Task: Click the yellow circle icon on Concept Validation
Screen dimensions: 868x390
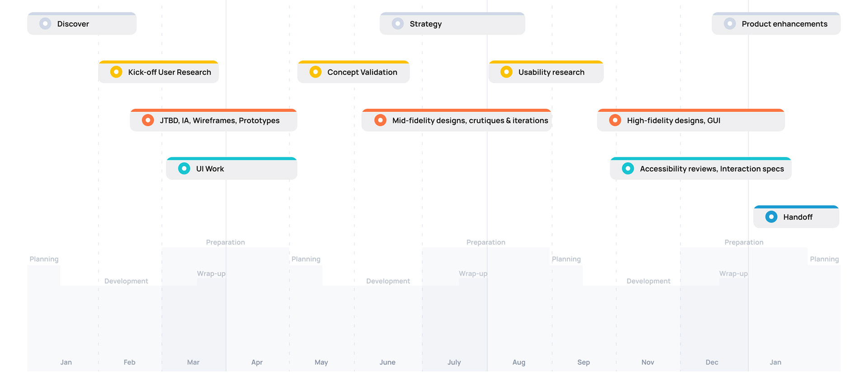Action: pos(316,72)
